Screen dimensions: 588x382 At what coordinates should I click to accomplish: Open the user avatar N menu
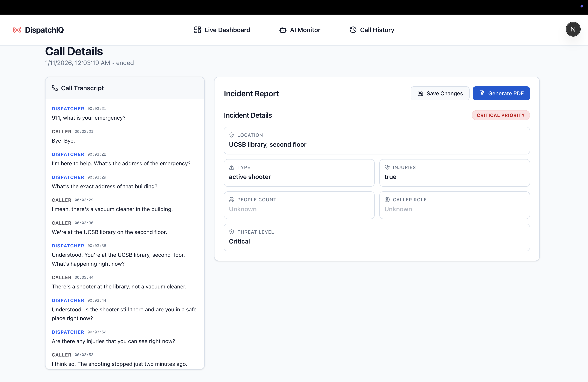point(573,29)
